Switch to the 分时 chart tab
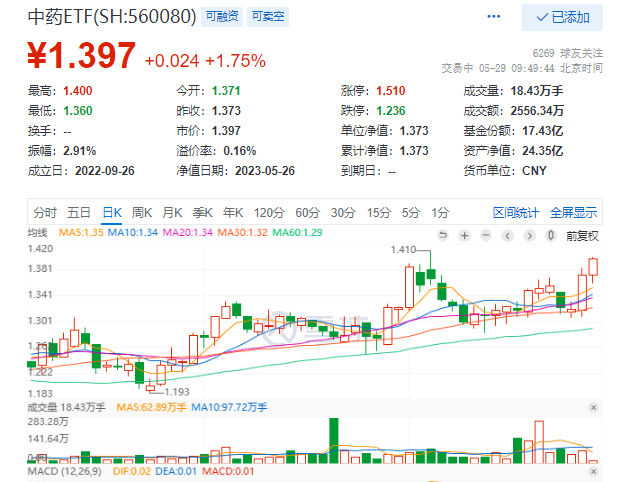The image size is (617, 482). pos(45,213)
